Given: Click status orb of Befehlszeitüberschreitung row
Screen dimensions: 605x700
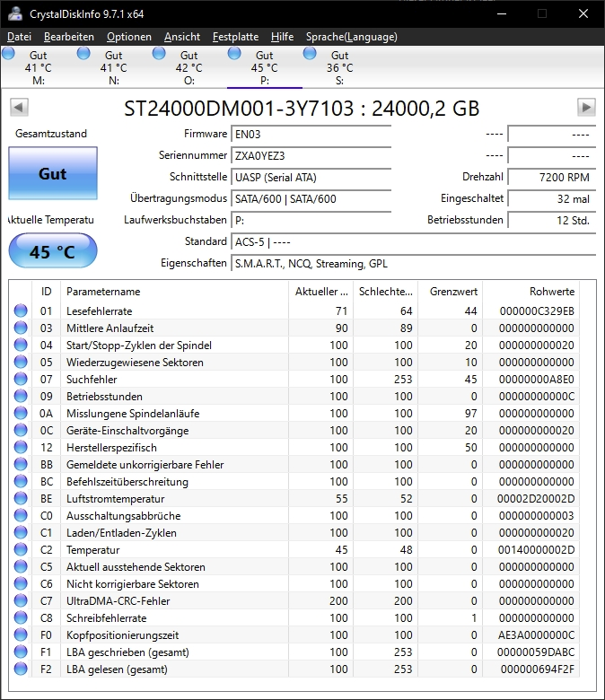Looking at the screenshot, I should [21, 481].
